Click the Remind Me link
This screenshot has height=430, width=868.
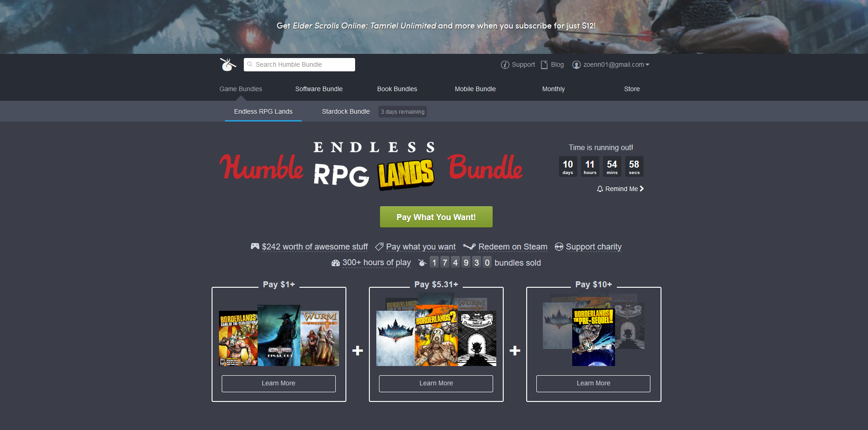pyautogui.click(x=621, y=189)
